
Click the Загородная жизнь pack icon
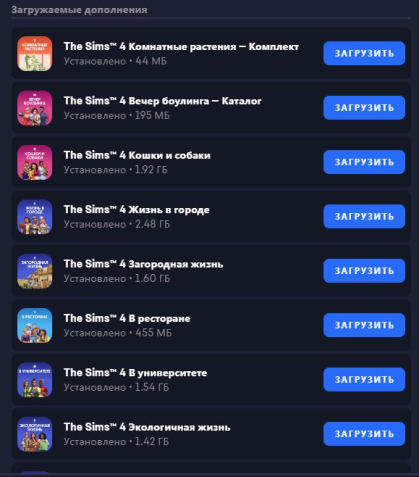pyautogui.click(x=35, y=271)
